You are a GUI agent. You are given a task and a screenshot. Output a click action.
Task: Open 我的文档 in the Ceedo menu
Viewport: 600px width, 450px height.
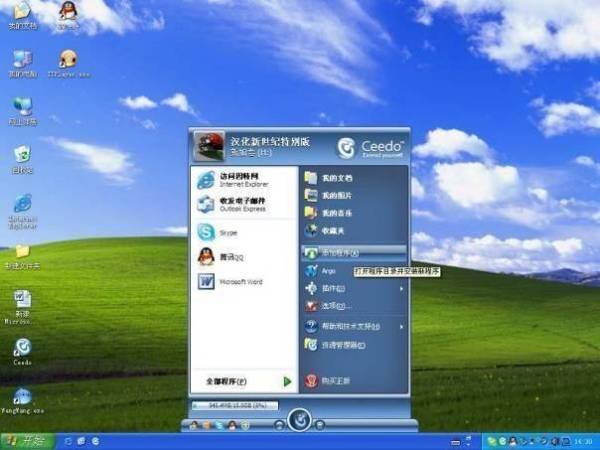pos(354,178)
